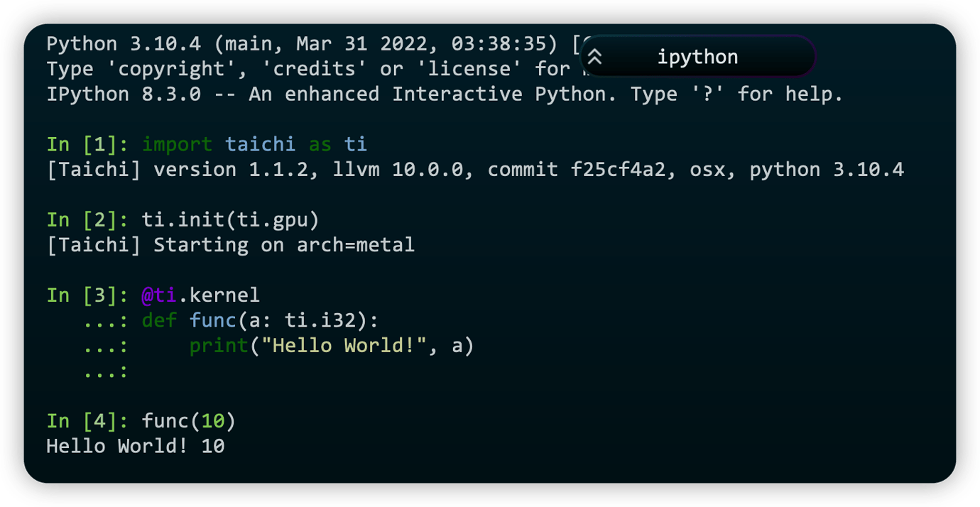Click the In [3] prompt
This screenshot has width=980, height=507.
click(x=87, y=295)
